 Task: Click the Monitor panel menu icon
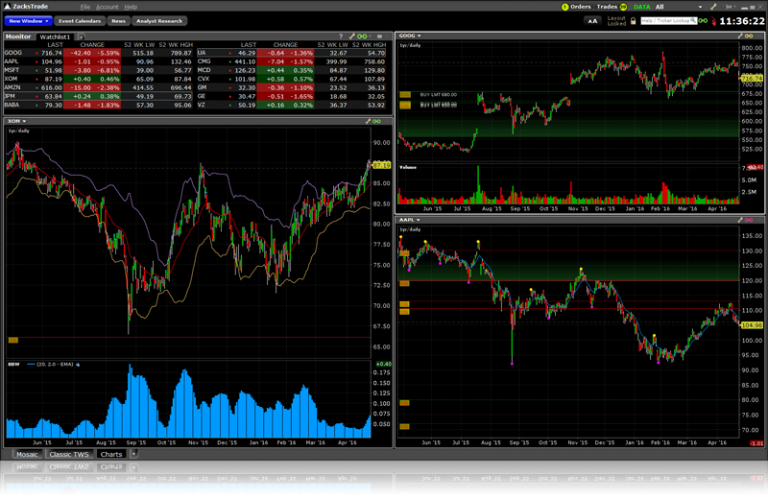tap(380, 37)
